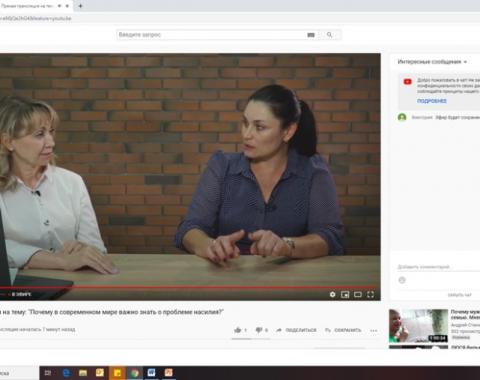This screenshot has width=480, height=380.
Task: Click the video title about проблеме насилия
Action: pyautogui.click(x=112, y=312)
